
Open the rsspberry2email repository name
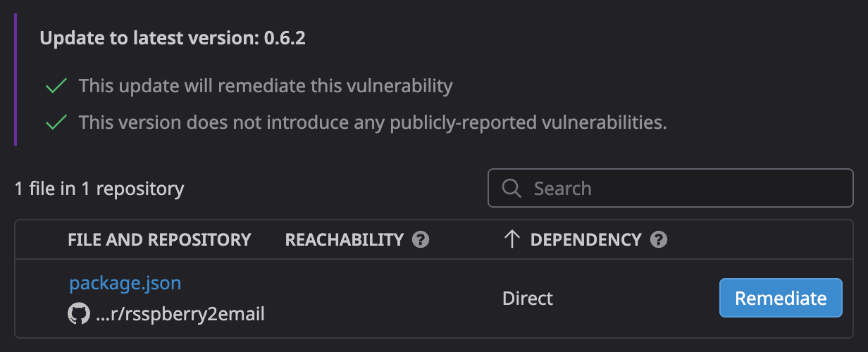[180, 314]
